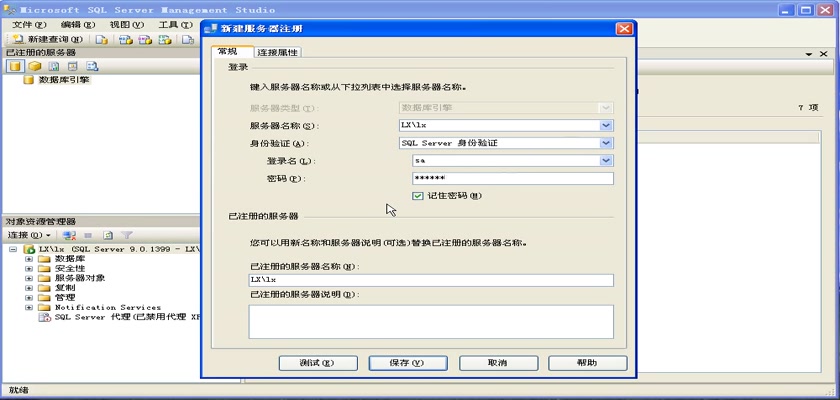Expand the 复制 folder node
The image size is (840, 400).
tap(29, 288)
